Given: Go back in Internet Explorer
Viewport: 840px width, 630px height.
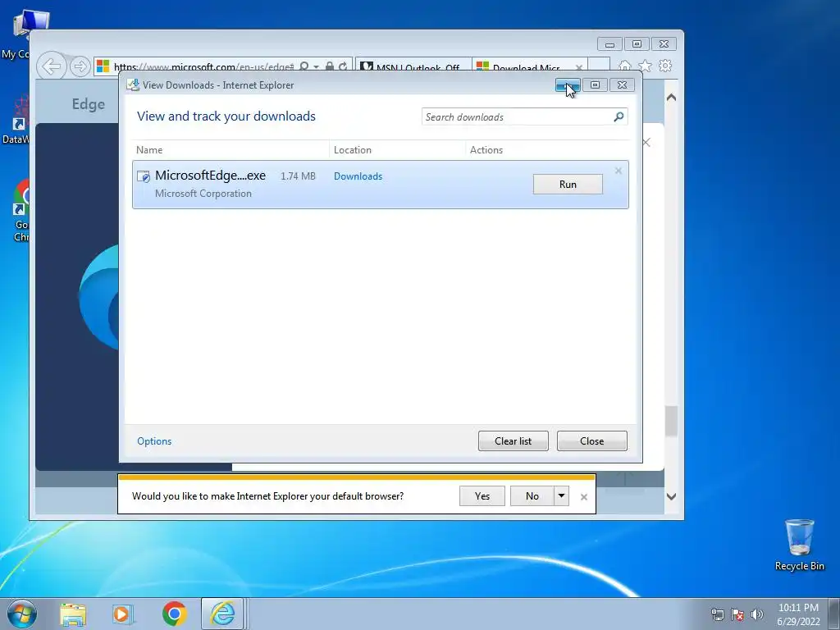Looking at the screenshot, I should pyautogui.click(x=52, y=66).
